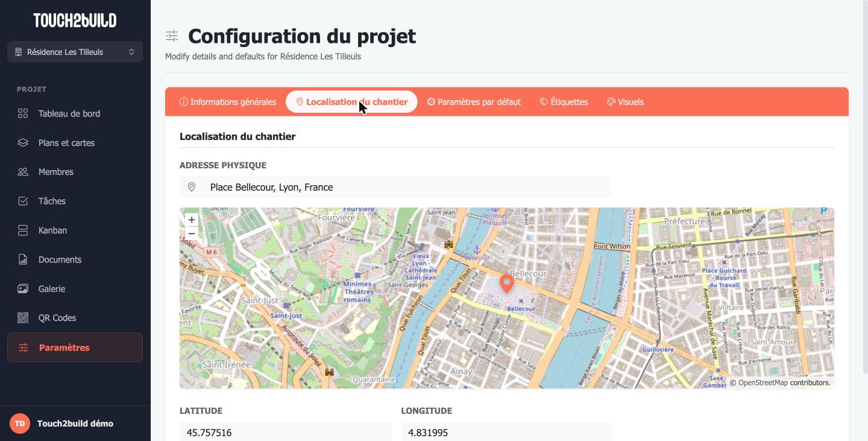Open QR Codes page

[75, 318]
